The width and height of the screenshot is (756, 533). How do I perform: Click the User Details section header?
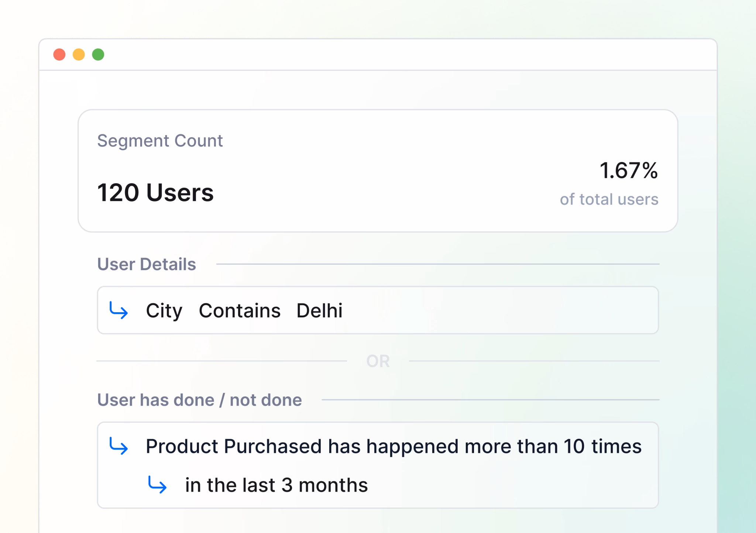[147, 264]
